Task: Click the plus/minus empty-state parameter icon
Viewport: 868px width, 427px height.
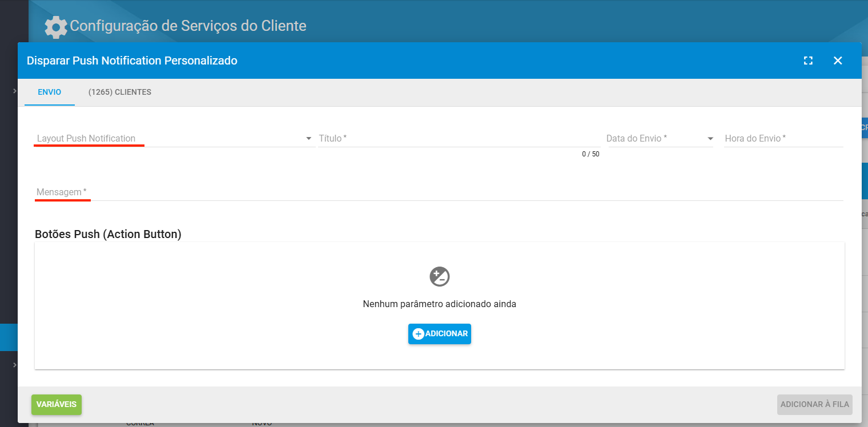Action: pos(440,276)
